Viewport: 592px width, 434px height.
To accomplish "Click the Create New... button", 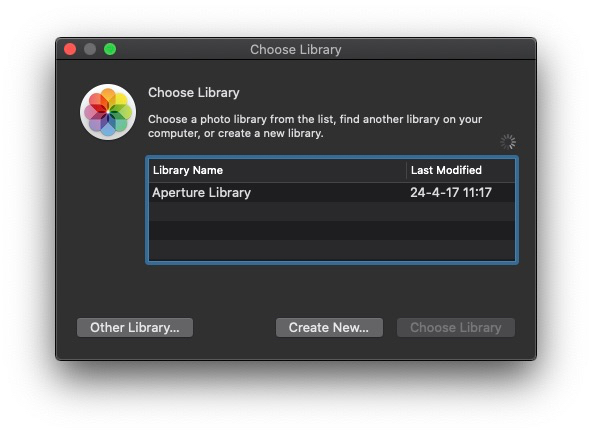I will [329, 327].
